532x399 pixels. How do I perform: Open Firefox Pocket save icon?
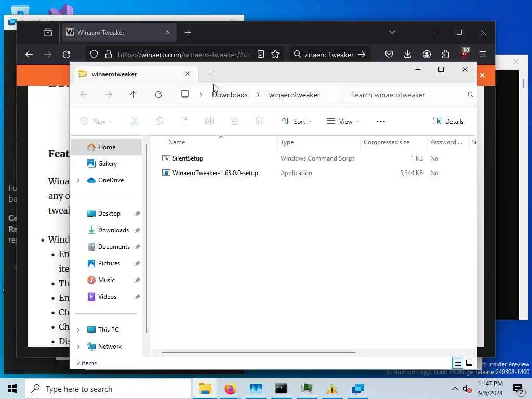389,54
